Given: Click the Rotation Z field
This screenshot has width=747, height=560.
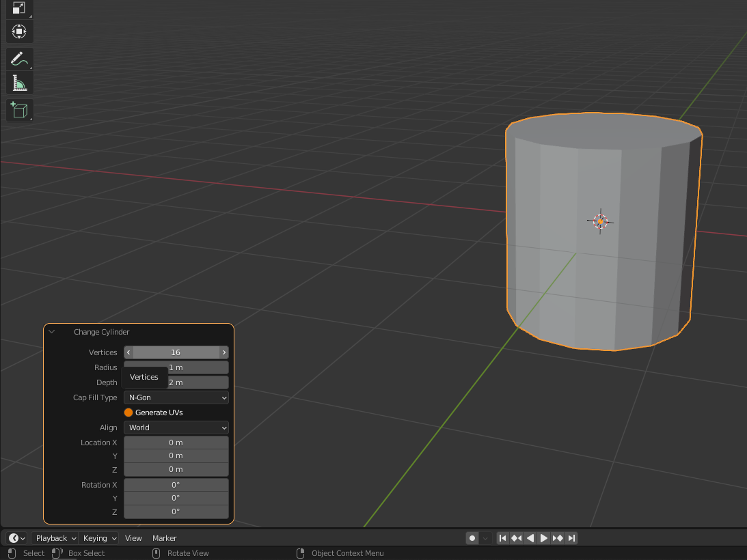Looking at the screenshot, I should (x=176, y=512).
